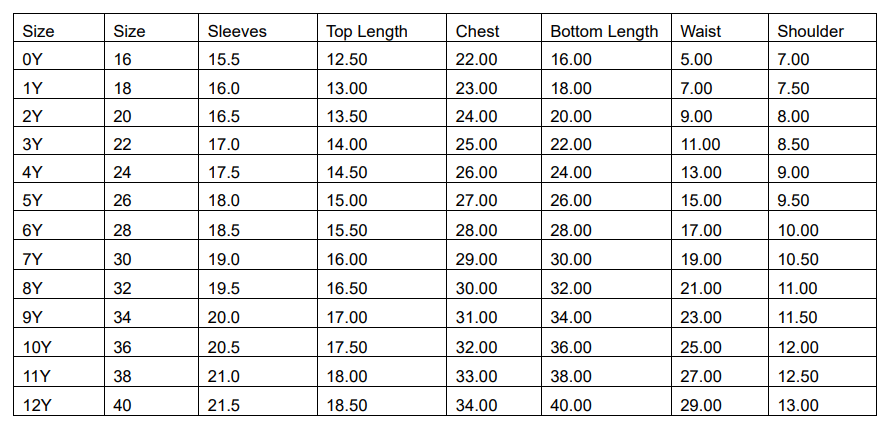Select the Chest header cell
The height and width of the screenshot is (433, 890).
coord(477,31)
